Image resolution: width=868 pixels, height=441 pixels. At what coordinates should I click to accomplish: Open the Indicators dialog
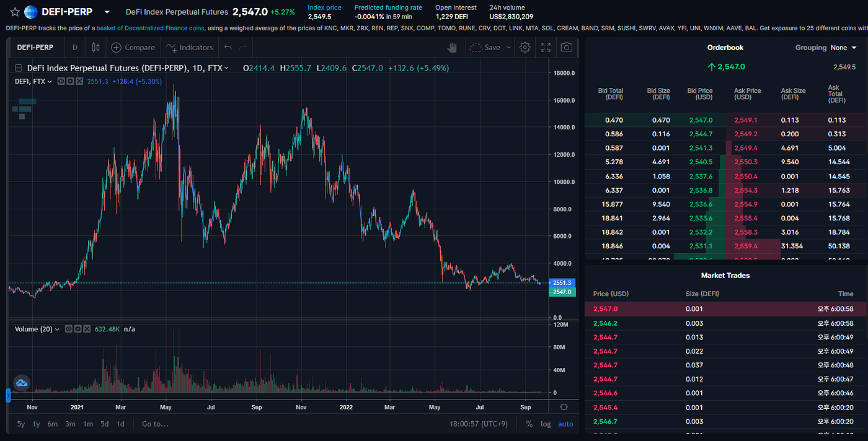pos(189,47)
